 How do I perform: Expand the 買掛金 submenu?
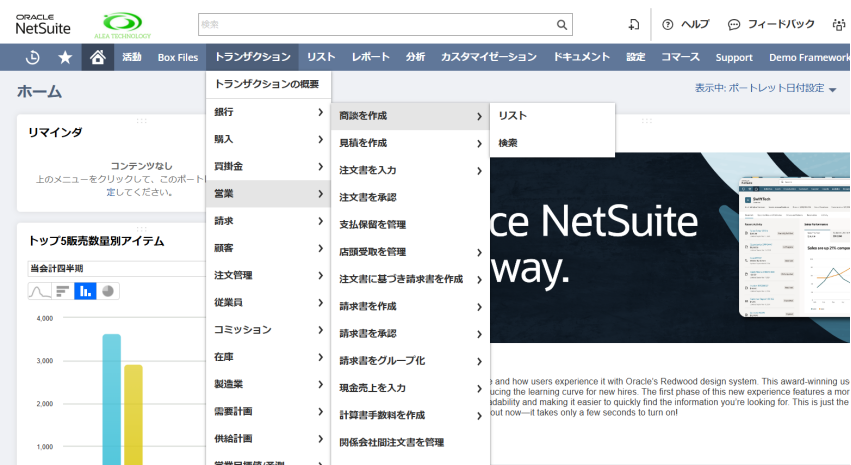point(269,166)
